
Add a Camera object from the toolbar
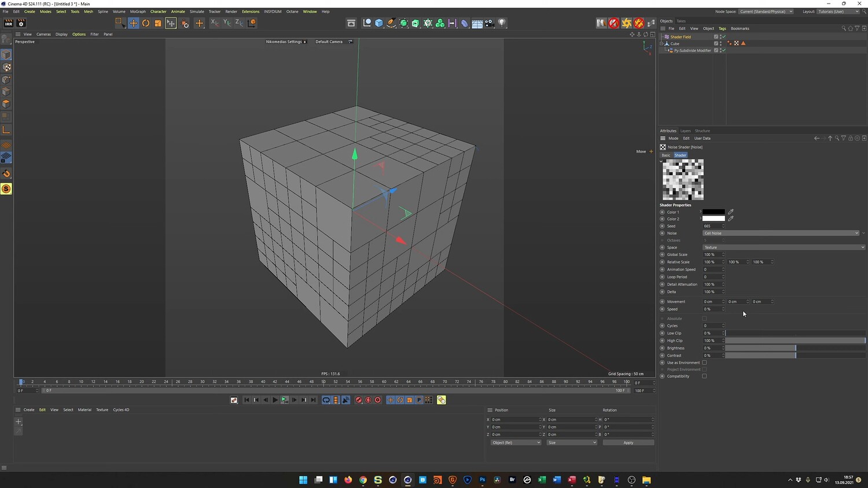click(x=490, y=23)
